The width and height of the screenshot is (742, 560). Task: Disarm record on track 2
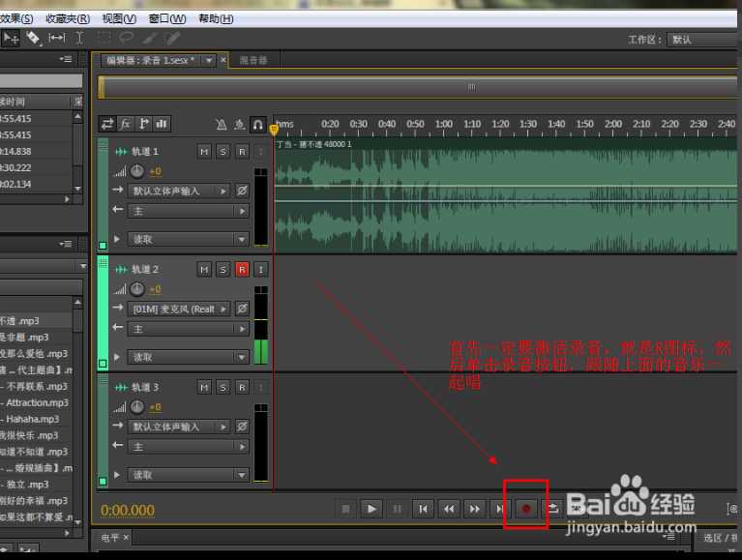[x=242, y=269]
